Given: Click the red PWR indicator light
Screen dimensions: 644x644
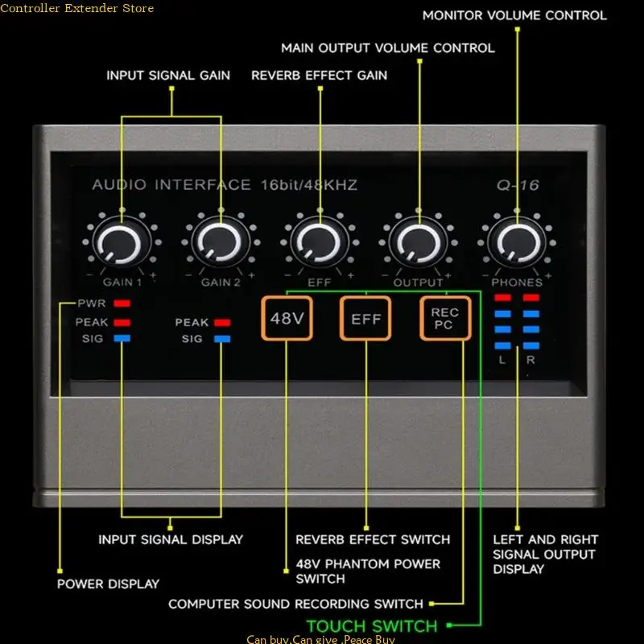Looking at the screenshot, I should click(x=122, y=303).
